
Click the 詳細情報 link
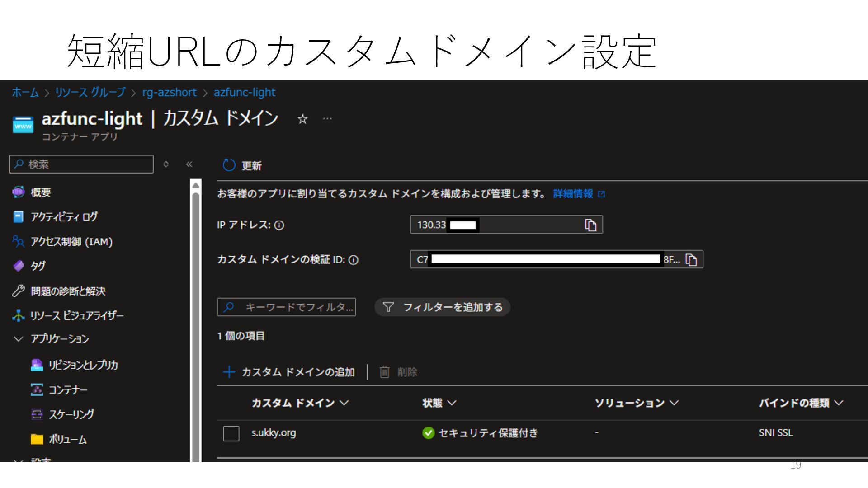573,194
